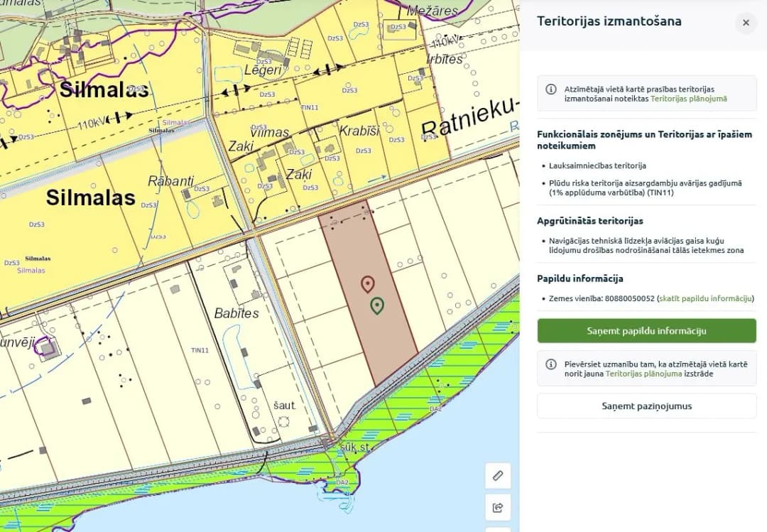
Task: Click the Babītes label on map
Action: pos(236,313)
